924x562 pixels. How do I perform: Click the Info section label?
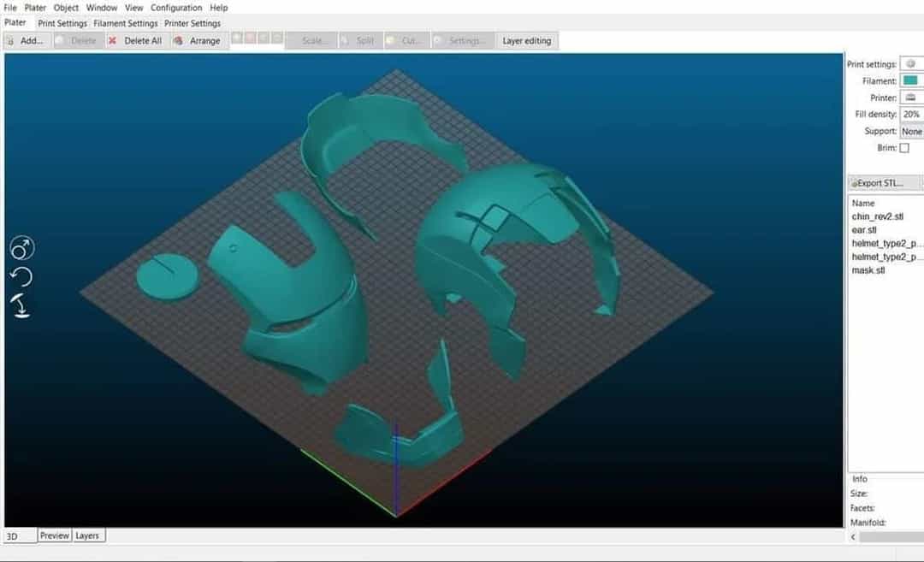pyautogui.click(x=860, y=479)
